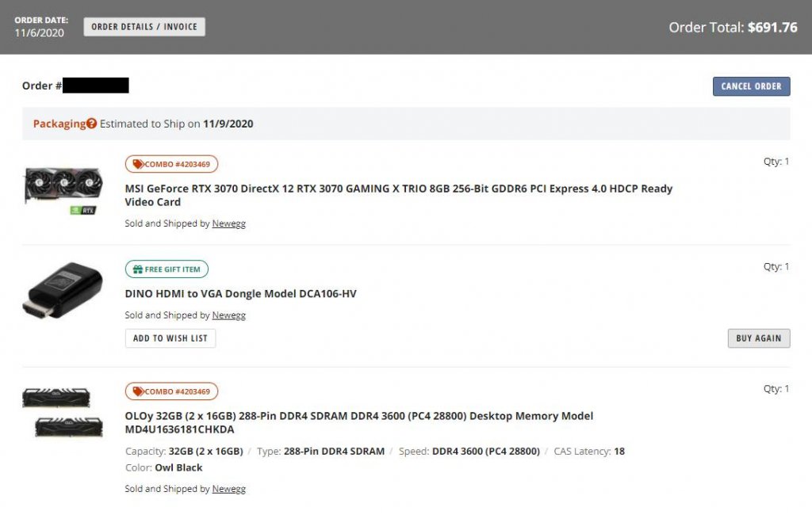
Task: Open the DINO HDMI dongle thumbnail
Action: pyautogui.click(x=63, y=290)
